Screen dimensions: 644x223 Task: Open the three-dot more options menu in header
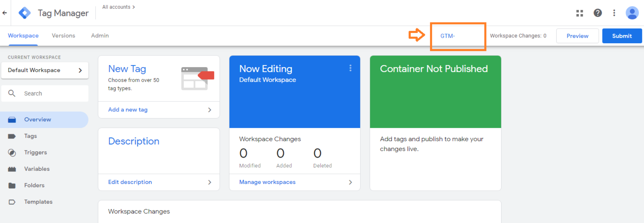coord(614,13)
